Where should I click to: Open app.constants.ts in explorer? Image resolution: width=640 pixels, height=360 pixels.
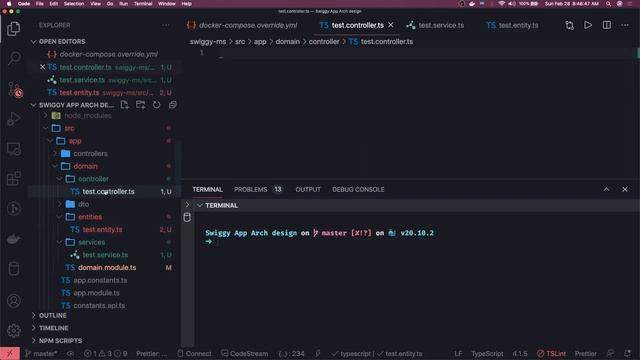click(x=100, y=280)
